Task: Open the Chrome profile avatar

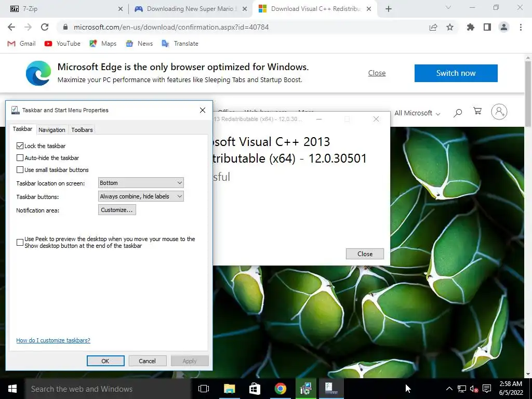Action: [x=504, y=27]
